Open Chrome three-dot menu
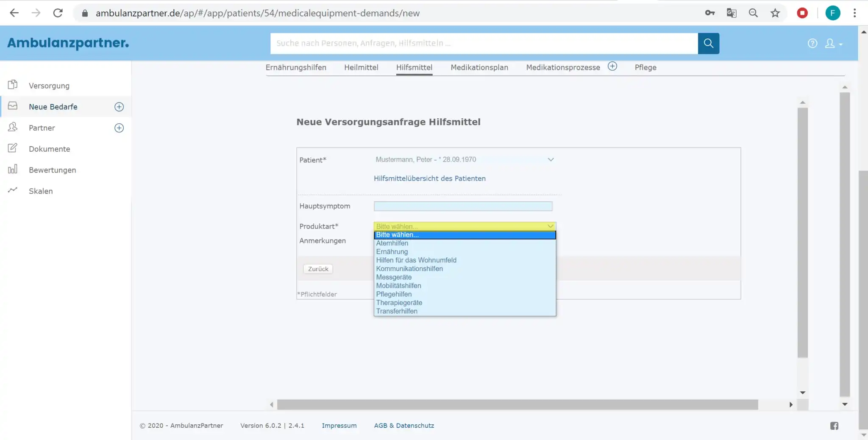The width and height of the screenshot is (868, 440). 854,13
